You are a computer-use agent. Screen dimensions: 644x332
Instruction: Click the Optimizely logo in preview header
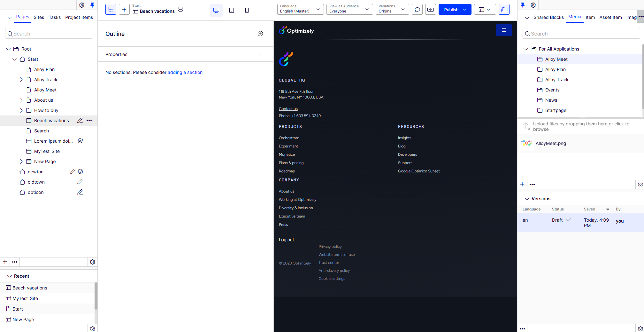tap(296, 31)
